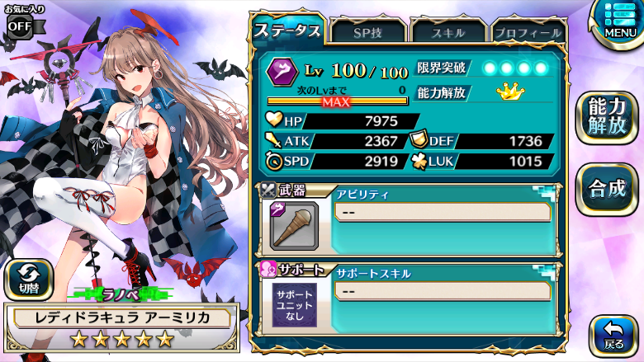Select the equipped weapon slot icon
644x362 pixels.
294,225
